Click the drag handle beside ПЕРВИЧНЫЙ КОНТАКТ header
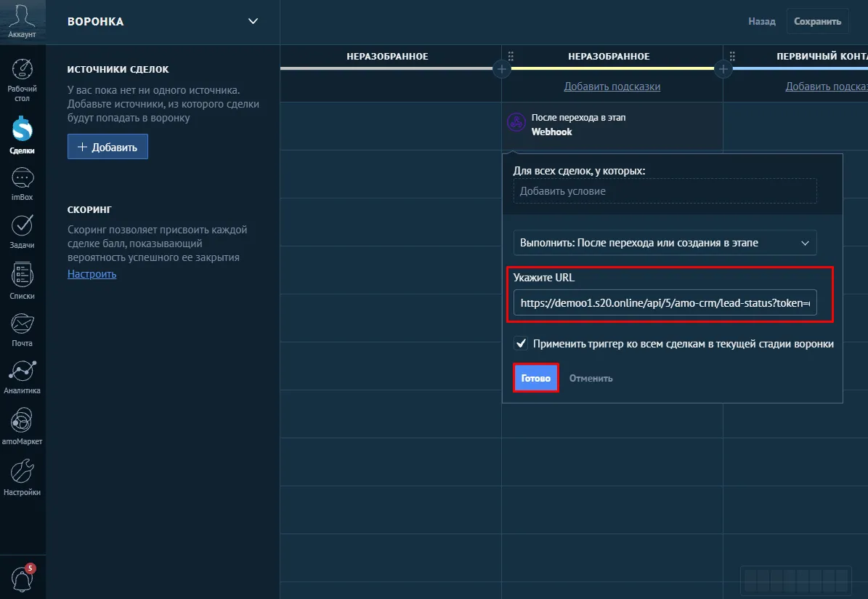868x599 pixels. click(x=732, y=56)
